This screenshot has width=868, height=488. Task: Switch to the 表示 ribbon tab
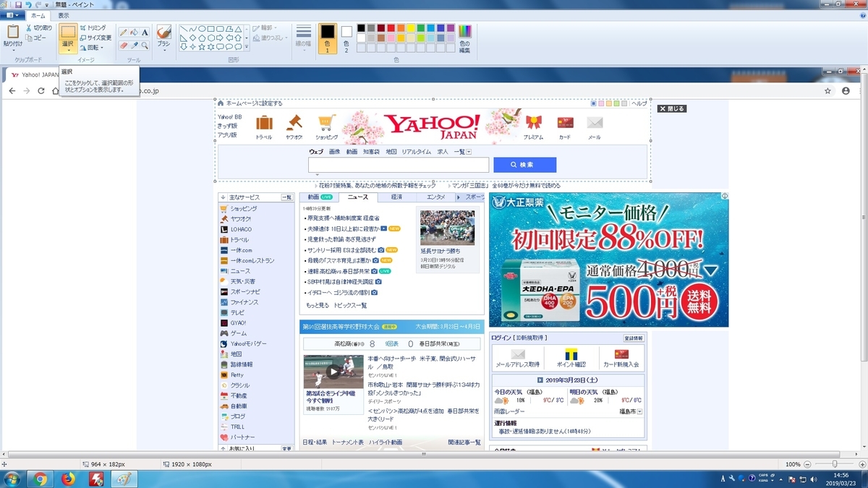pyautogui.click(x=63, y=15)
